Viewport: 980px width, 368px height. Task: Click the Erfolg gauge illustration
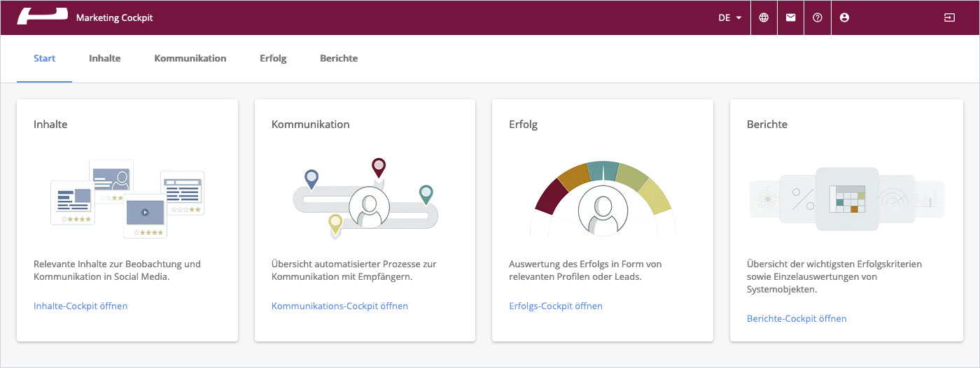pos(603,199)
